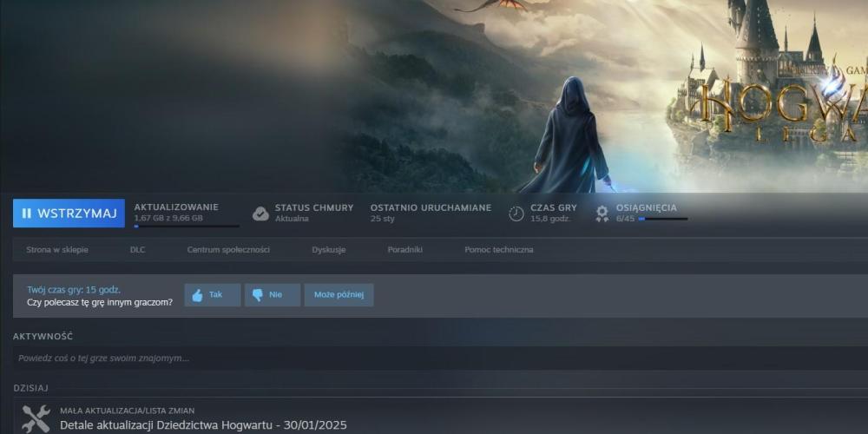The height and width of the screenshot is (434, 868).
Task: Recommend the game with Tak button
Action: [213, 295]
